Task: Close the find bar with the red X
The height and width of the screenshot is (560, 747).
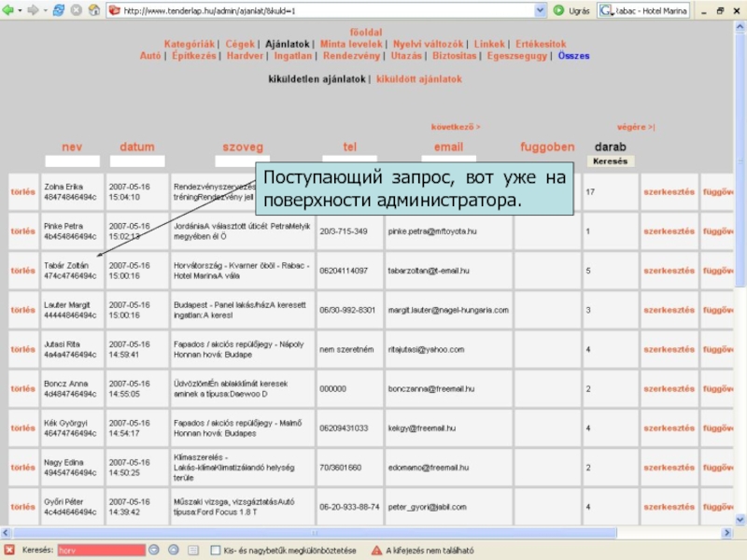Action: click(x=8, y=551)
